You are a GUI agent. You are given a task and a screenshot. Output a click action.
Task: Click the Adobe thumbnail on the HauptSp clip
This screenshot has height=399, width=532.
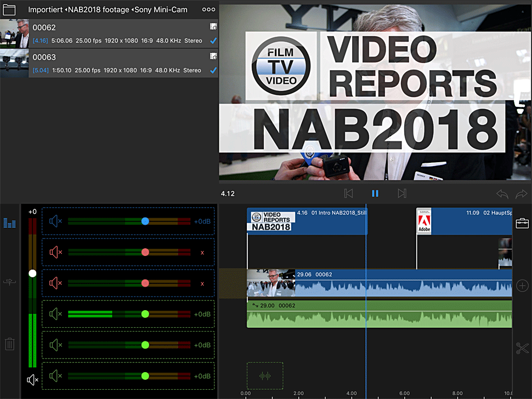(424, 221)
